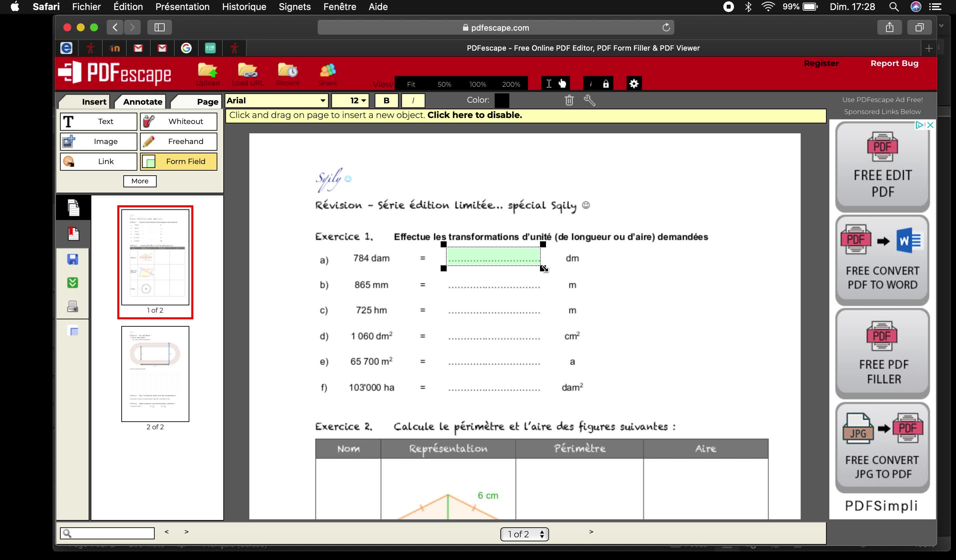This screenshot has height=560, width=956.
Task: Toggle the lock icon in toolbar
Action: [x=605, y=84]
